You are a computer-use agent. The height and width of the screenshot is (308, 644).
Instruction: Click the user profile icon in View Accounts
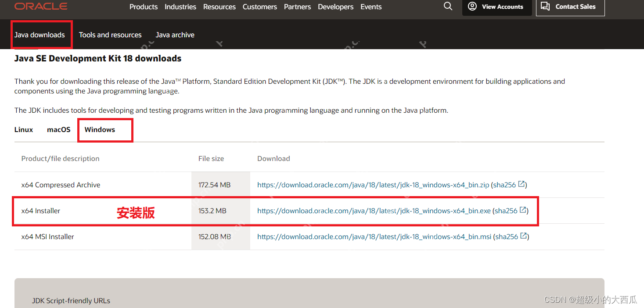click(472, 6)
